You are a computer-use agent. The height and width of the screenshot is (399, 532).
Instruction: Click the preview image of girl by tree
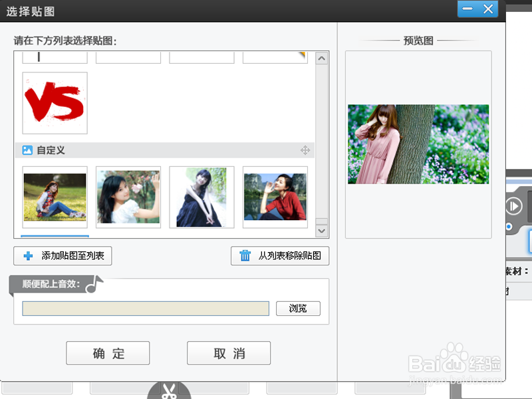pos(418,144)
